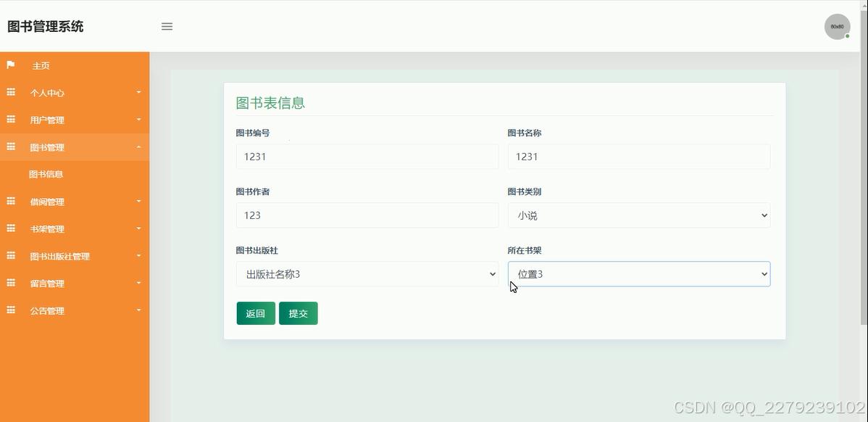Click the 提交 button
The width and height of the screenshot is (868, 422).
click(299, 313)
